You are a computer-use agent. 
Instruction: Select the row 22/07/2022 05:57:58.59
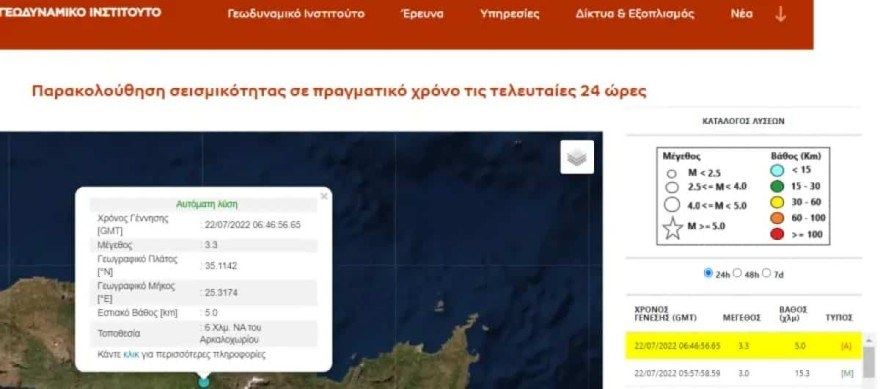(x=744, y=373)
